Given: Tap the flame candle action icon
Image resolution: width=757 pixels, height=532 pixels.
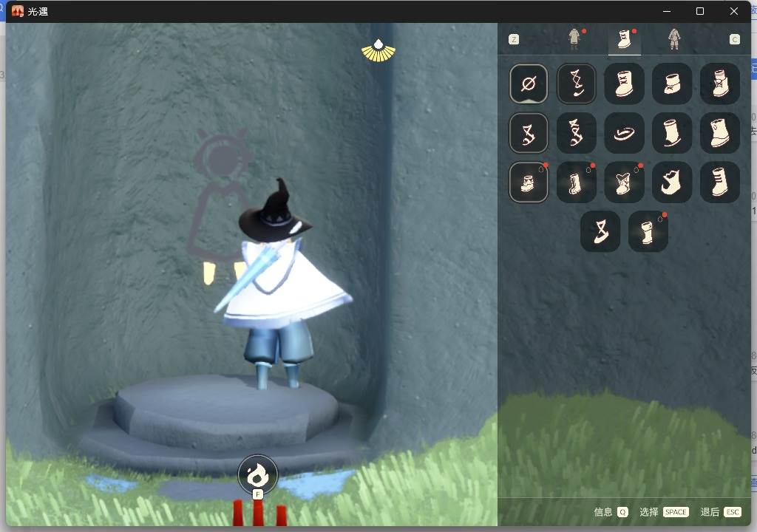Looking at the screenshot, I should coord(258,474).
